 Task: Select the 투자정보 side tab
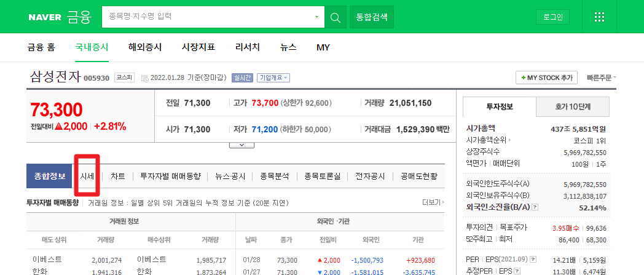pos(500,107)
